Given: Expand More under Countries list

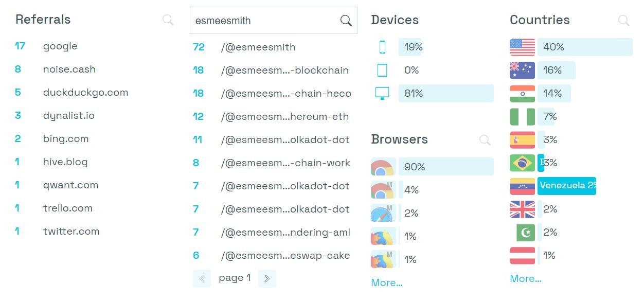Looking at the screenshot, I should point(526,278).
